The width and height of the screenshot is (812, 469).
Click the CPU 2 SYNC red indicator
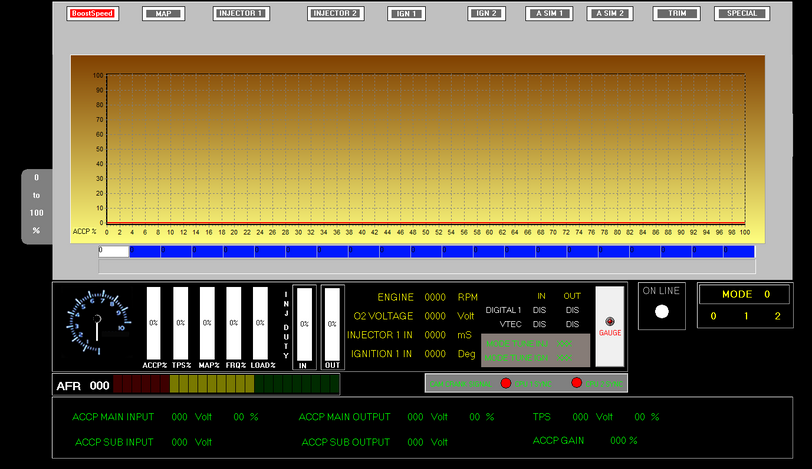tap(576, 383)
